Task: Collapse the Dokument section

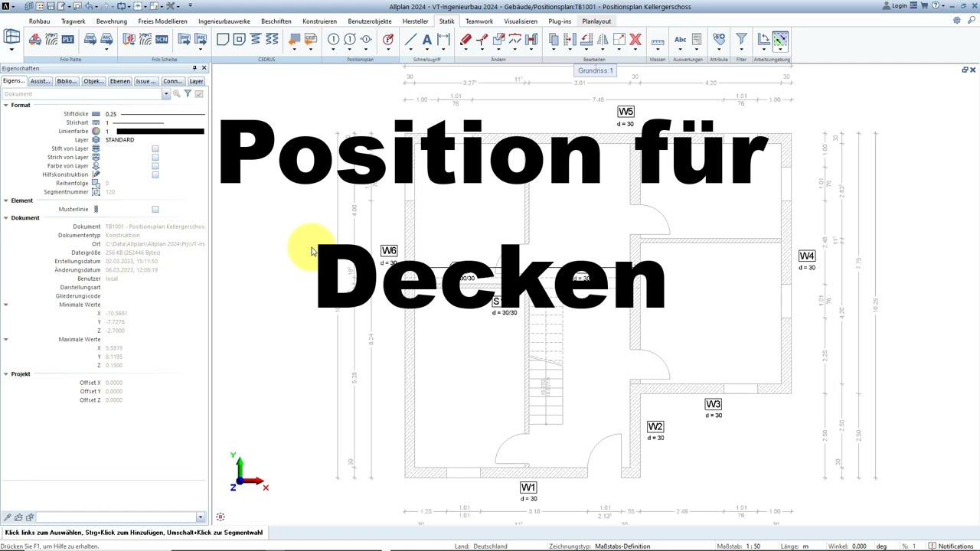Action: tap(5, 218)
